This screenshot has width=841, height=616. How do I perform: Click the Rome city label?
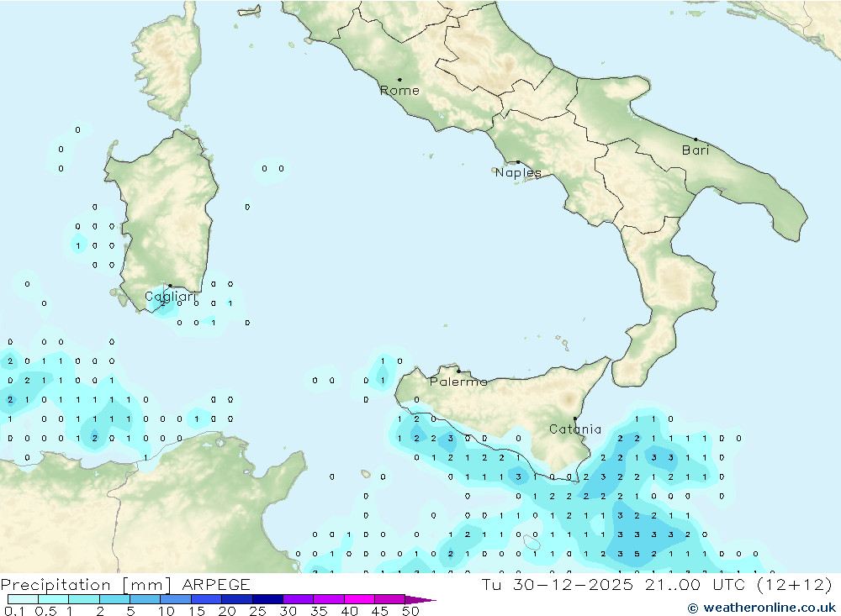coord(399,90)
